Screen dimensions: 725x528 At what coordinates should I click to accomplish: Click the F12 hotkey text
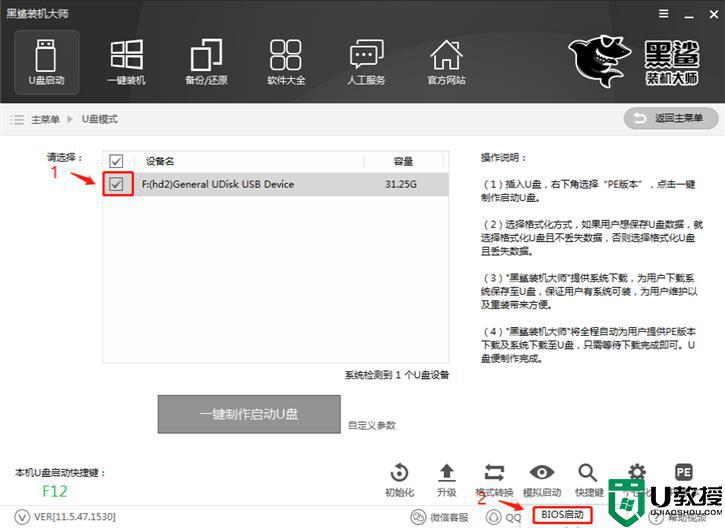point(55,491)
